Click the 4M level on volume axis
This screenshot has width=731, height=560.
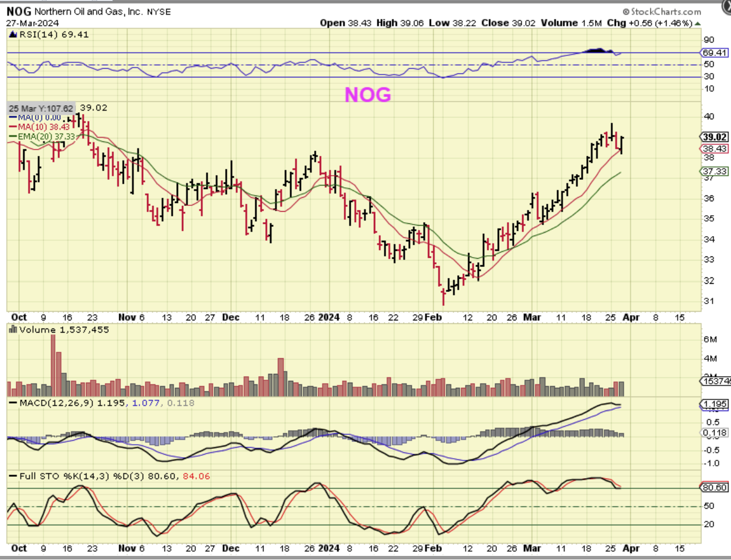tap(710, 359)
